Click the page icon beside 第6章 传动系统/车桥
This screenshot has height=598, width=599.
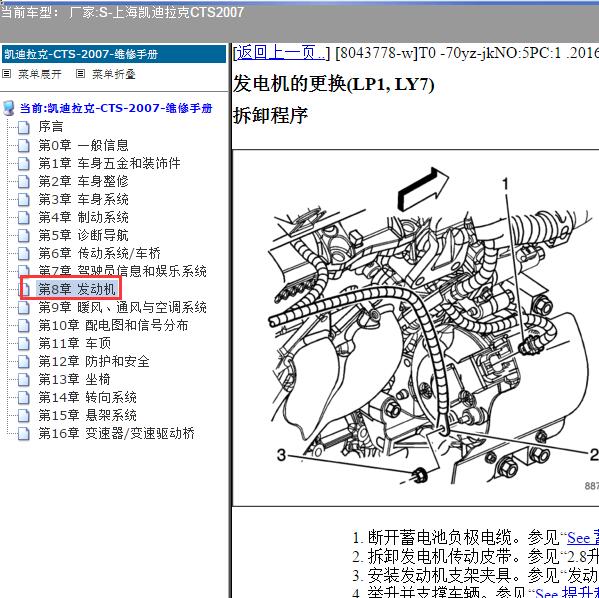pyautogui.click(x=24, y=253)
